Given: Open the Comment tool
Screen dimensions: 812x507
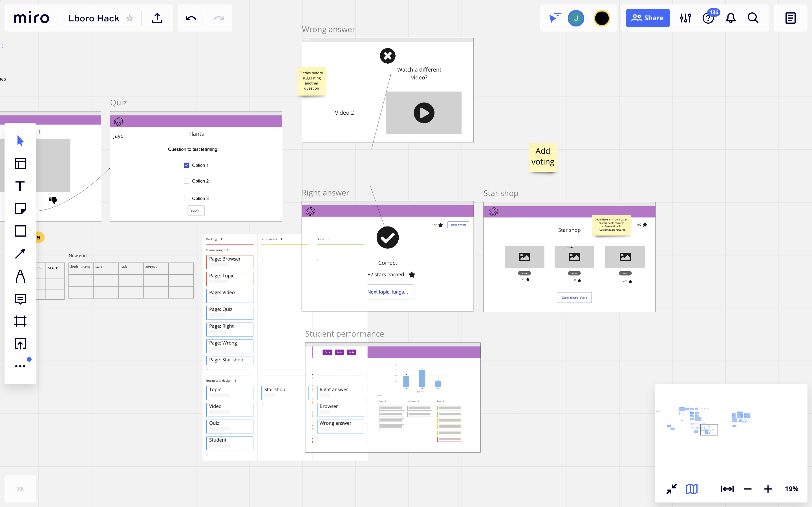Looking at the screenshot, I should [20, 299].
